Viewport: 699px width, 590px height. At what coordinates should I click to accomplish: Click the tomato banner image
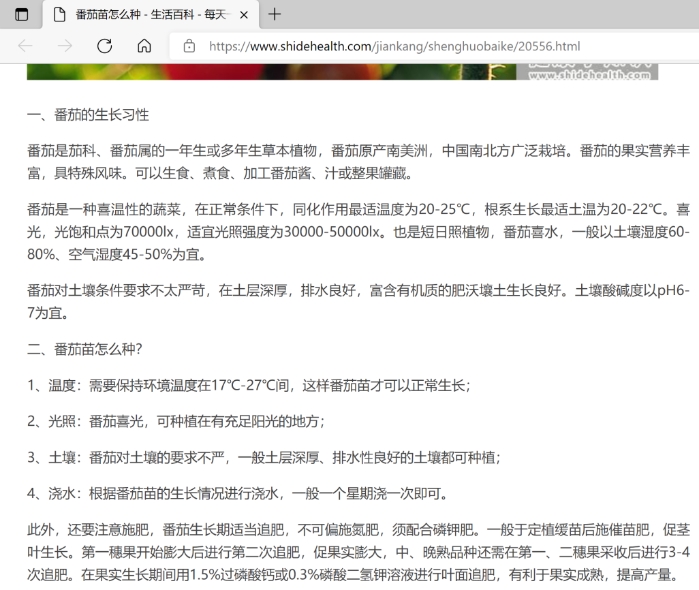[x=342, y=72]
